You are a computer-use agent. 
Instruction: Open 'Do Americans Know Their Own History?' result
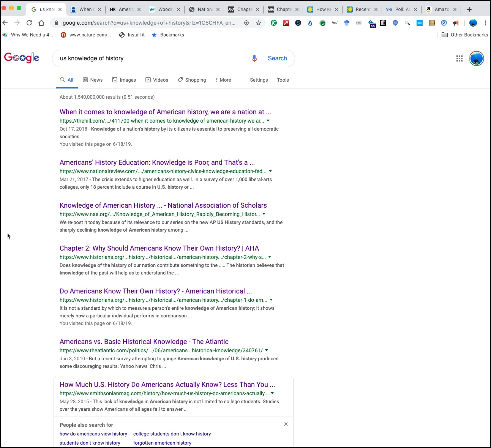coord(156,291)
